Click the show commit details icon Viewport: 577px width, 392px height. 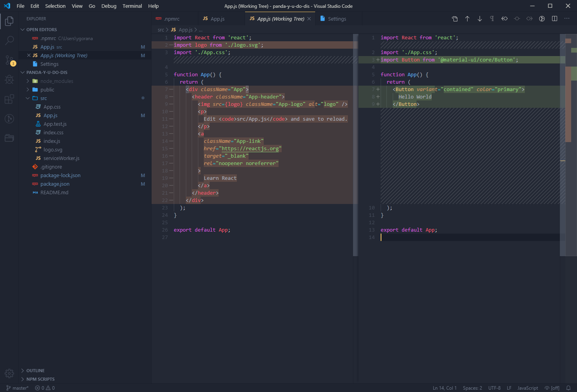[x=517, y=19]
